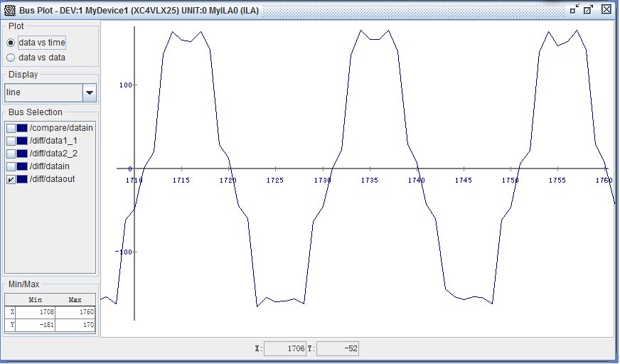Uncheck the /diff/dataout bus checkbox

pyautogui.click(x=11, y=179)
